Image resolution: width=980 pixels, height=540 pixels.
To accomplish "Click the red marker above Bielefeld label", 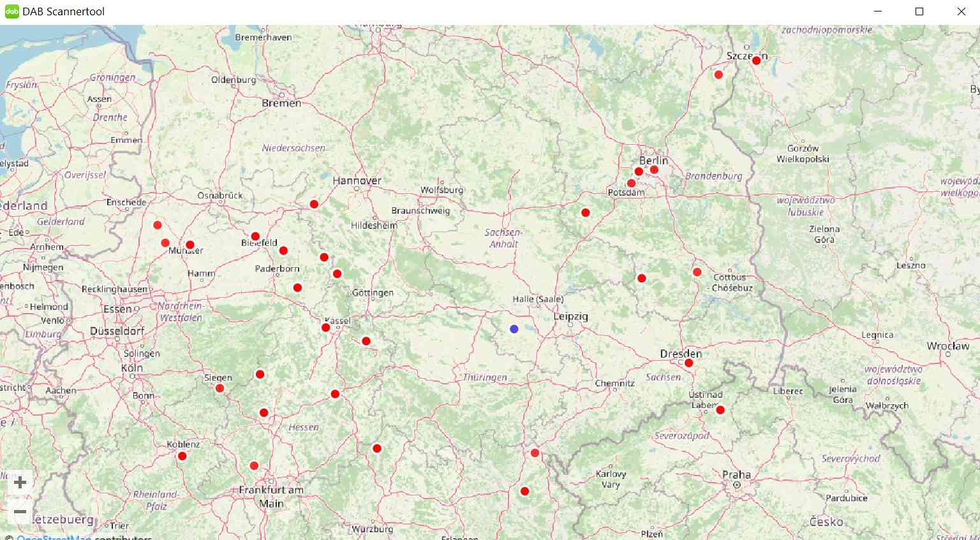I will pos(255,237).
